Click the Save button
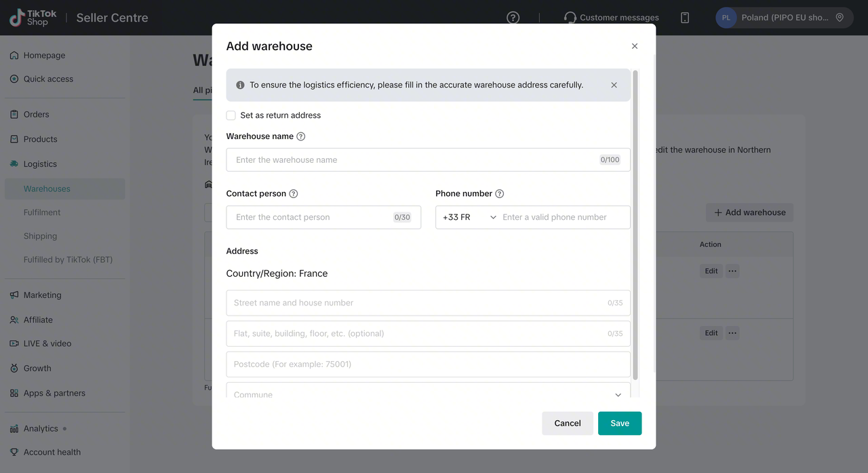Screen dimensions: 868x473 [620, 423]
